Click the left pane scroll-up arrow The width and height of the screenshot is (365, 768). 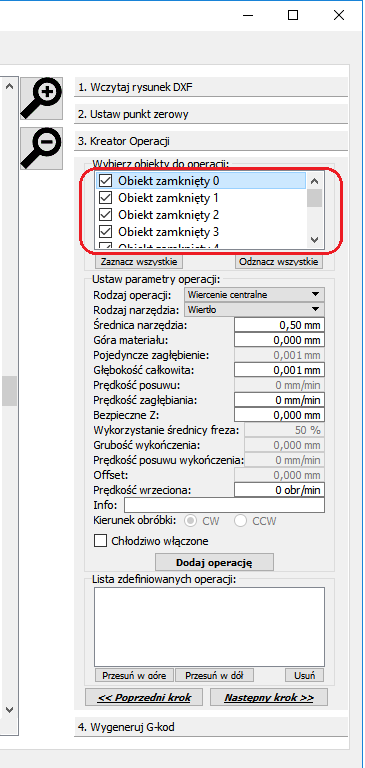click(x=9, y=86)
